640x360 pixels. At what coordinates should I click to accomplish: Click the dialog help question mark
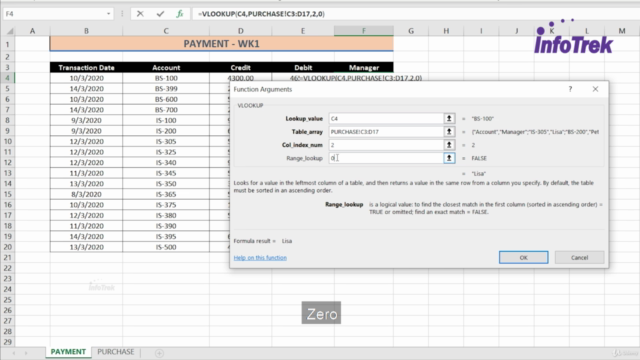570,89
